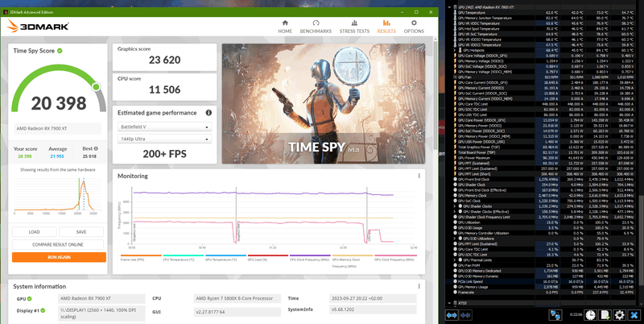
Task: Click the HWiNFO shrink columns arrows icon
Action: [466, 315]
